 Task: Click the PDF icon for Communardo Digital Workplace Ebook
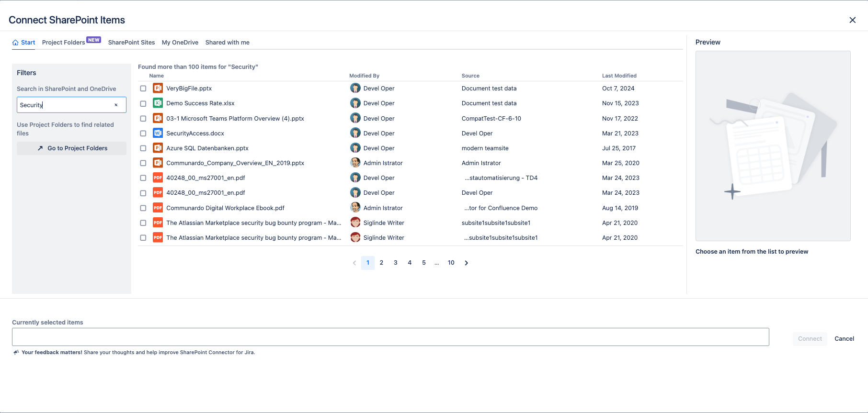pos(158,208)
